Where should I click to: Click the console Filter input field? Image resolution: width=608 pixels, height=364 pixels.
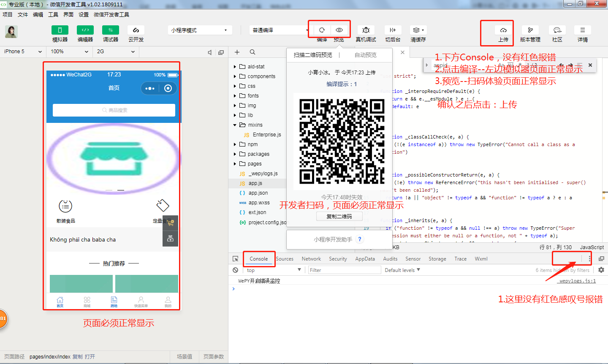point(344,270)
